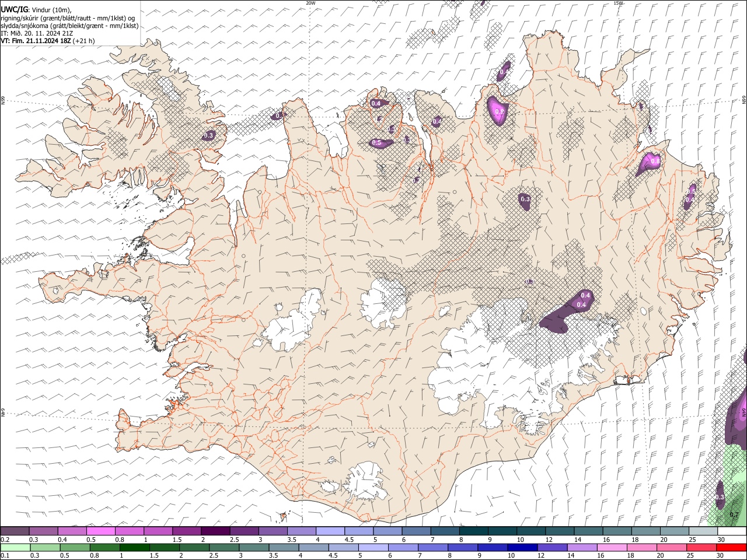The height and width of the screenshot is (560, 747).
Task: Select the white swatch at snow value 30
Action: (x=732, y=531)
